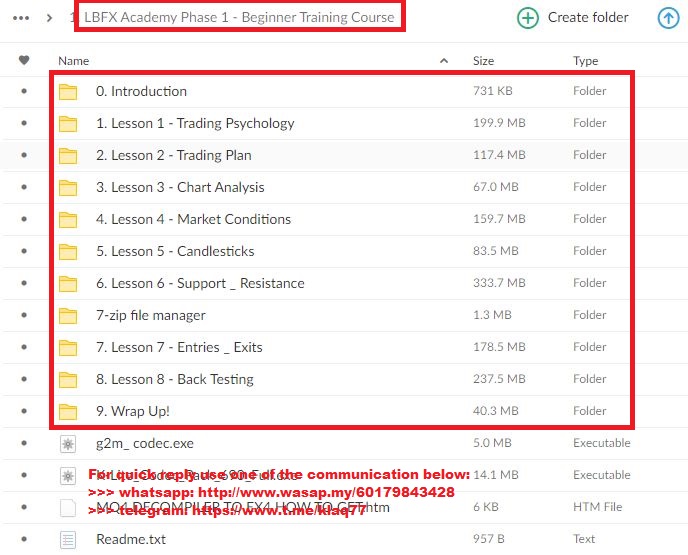This screenshot has width=688, height=555.
Task: Select the 0. Introduction folder name
Action: click(x=141, y=91)
